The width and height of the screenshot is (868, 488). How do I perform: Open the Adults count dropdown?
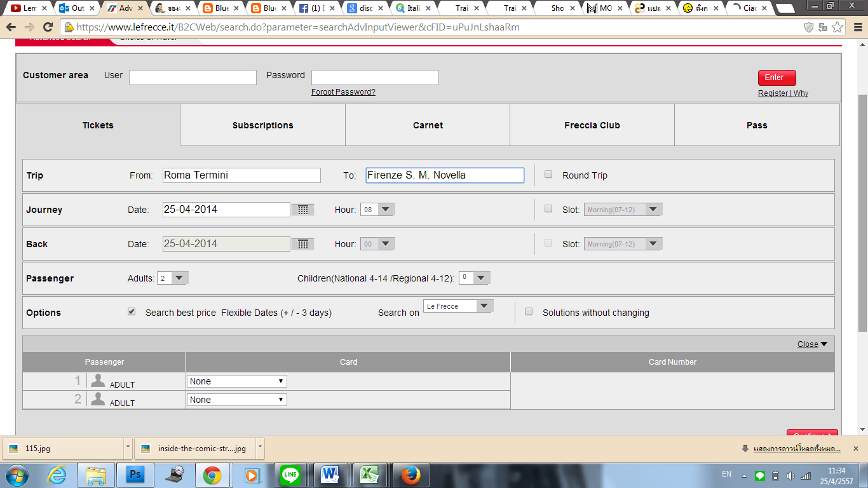pos(172,278)
